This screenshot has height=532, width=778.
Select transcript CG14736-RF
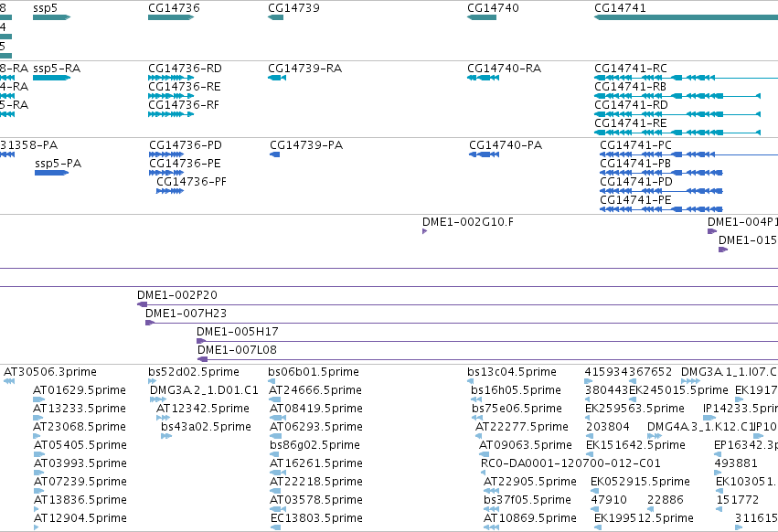[184, 105]
